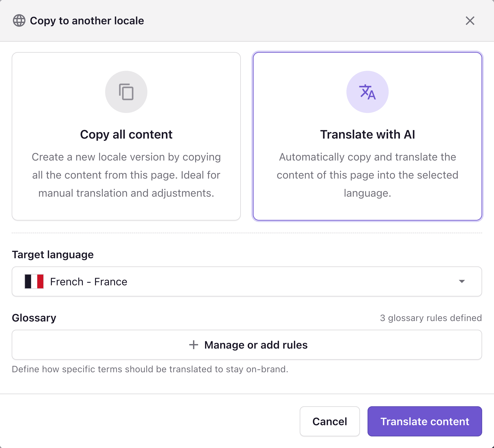Click Cancel to abort the translation
The width and height of the screenshot is (494, 448).
point(330,421)
